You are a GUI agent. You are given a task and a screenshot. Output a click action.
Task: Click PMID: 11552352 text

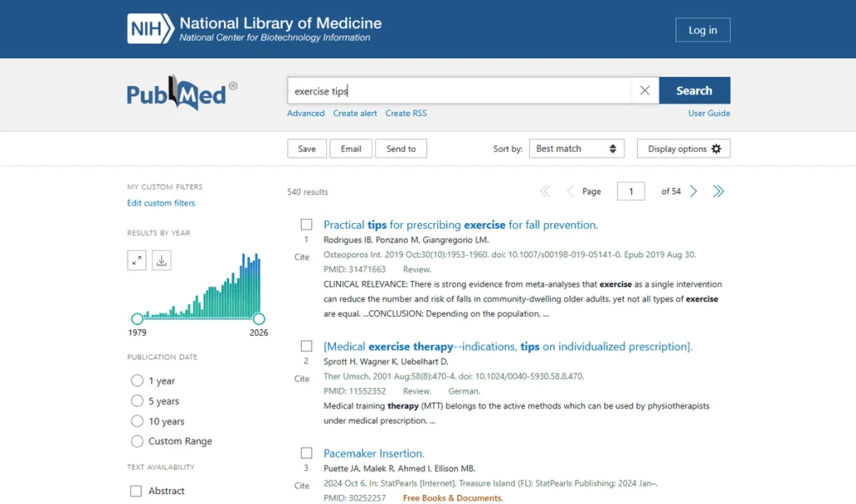(354, 391)
